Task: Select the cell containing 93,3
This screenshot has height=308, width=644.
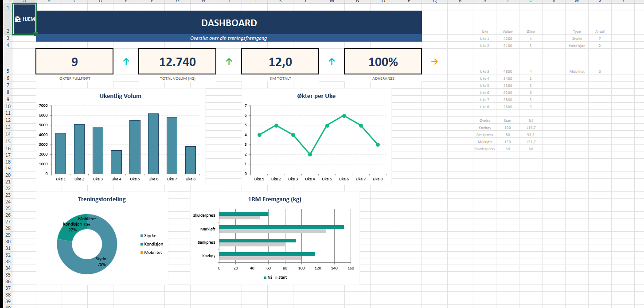Action: pos(531,135)
